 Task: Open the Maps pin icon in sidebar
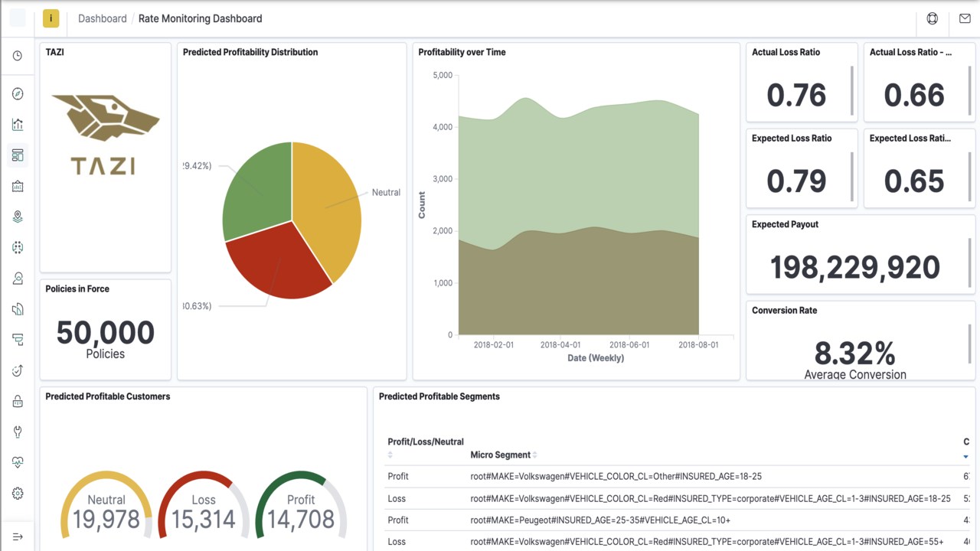[18, 217]
